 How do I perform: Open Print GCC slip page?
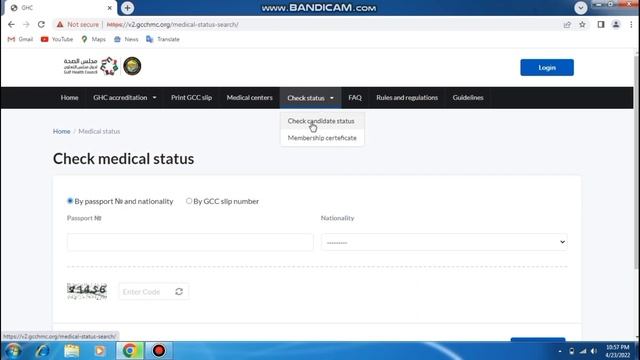click(191, 98)
